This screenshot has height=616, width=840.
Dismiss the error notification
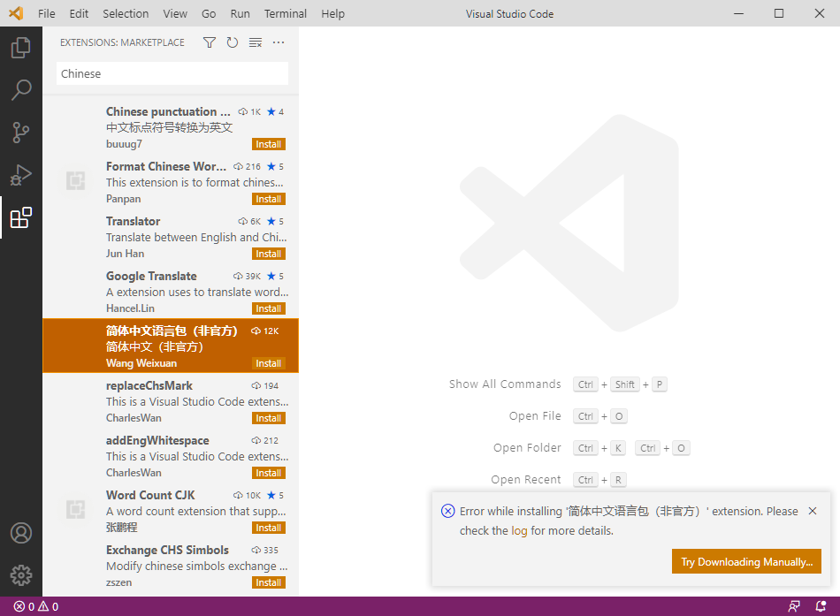pos(812,511)
